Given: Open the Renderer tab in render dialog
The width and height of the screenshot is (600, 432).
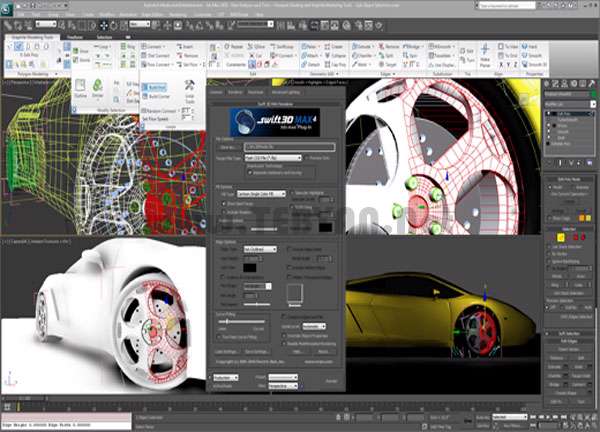Looking at the screenshot, I should [235, 92].
